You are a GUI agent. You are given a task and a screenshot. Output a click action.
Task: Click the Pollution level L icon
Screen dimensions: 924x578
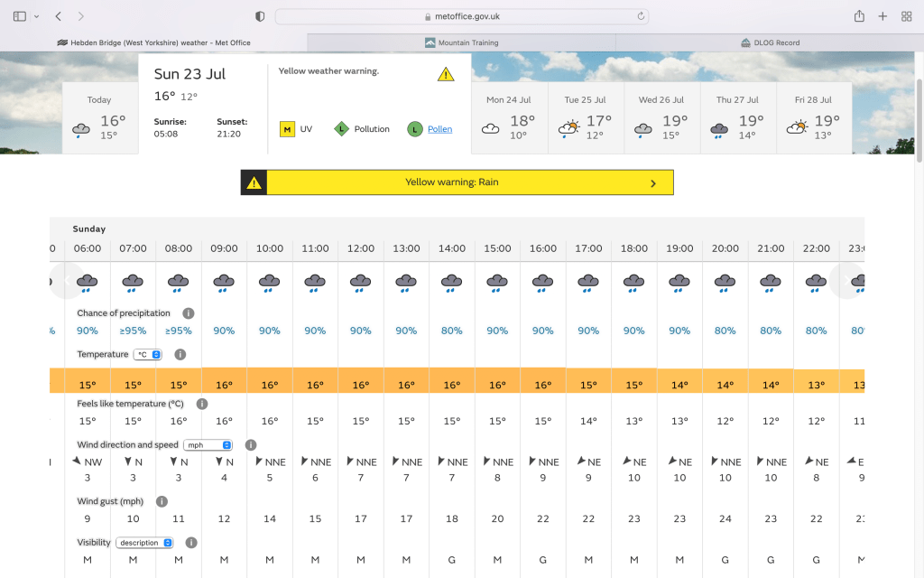click(x=342, y=129)
